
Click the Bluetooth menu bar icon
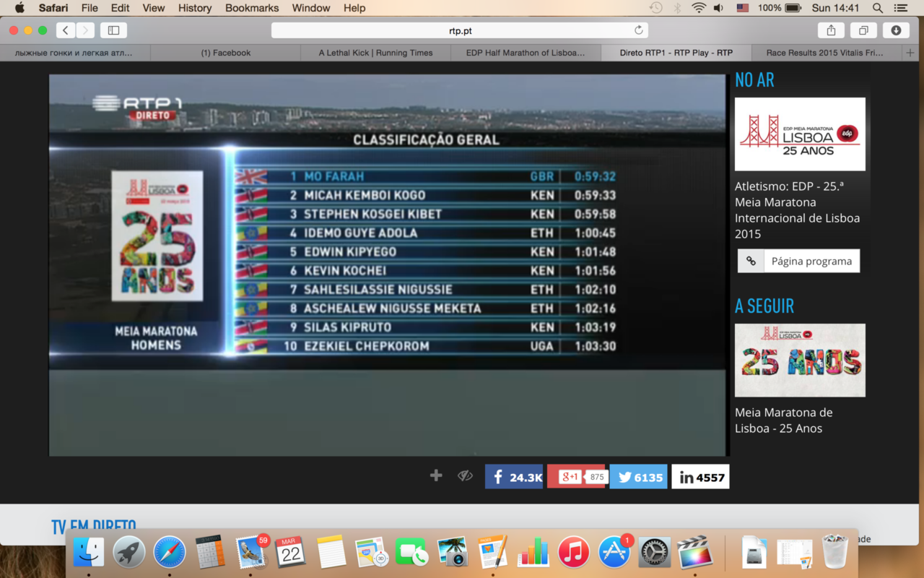click(677, 8)
